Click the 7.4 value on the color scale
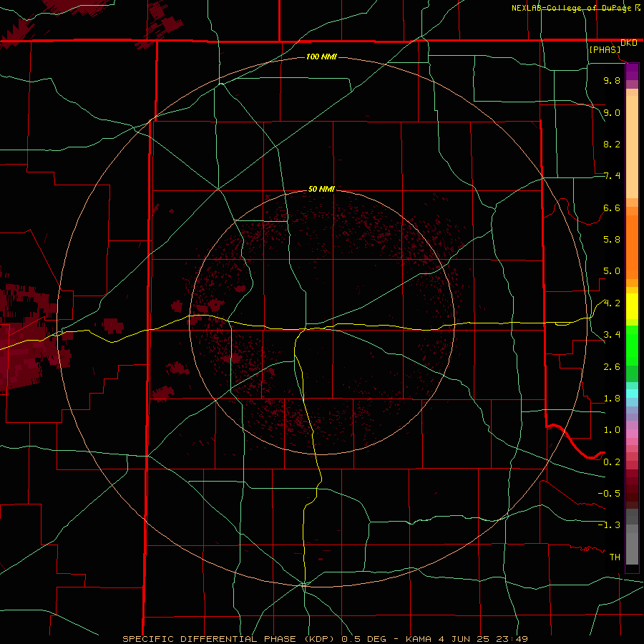Screen dimensions: 644x644 coord(612,176)
